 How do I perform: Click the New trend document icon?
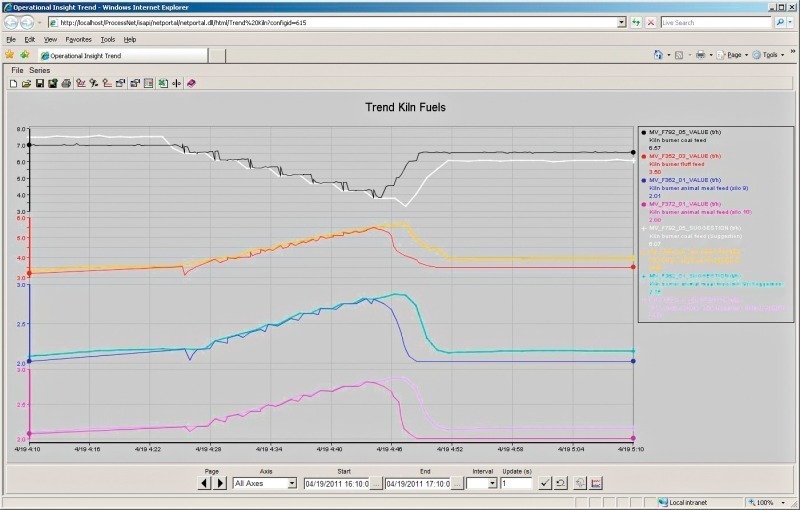point(14,83)
